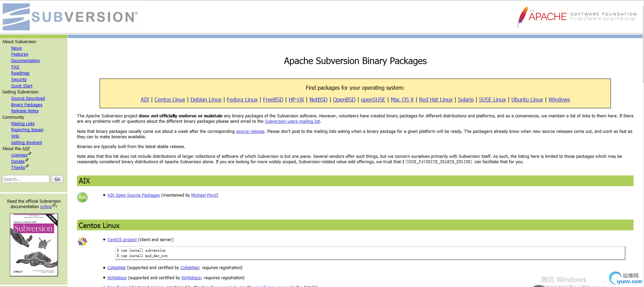Viewport: 644px width, 287px height.
Task: Open the Features sidebar link
Action: [20, 54]
